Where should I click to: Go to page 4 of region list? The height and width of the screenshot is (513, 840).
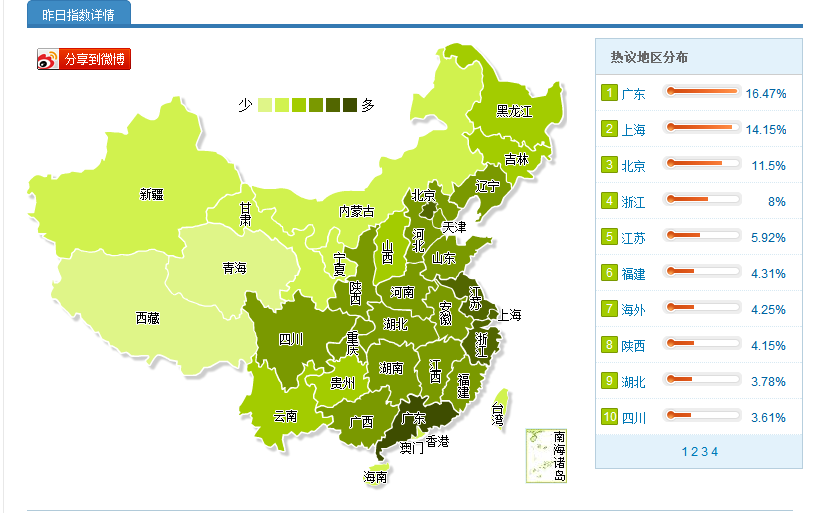[x=714, y=452]
